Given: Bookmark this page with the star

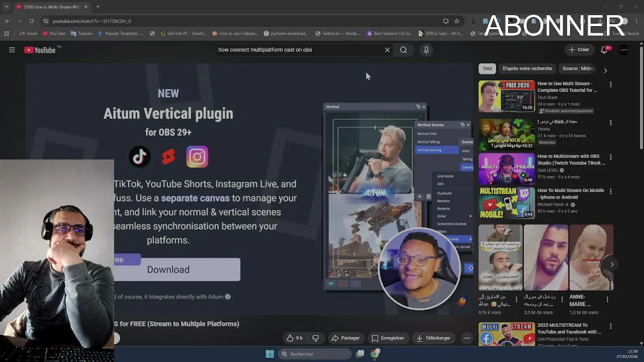Looking at the screenshot, I should pos(457,21).
